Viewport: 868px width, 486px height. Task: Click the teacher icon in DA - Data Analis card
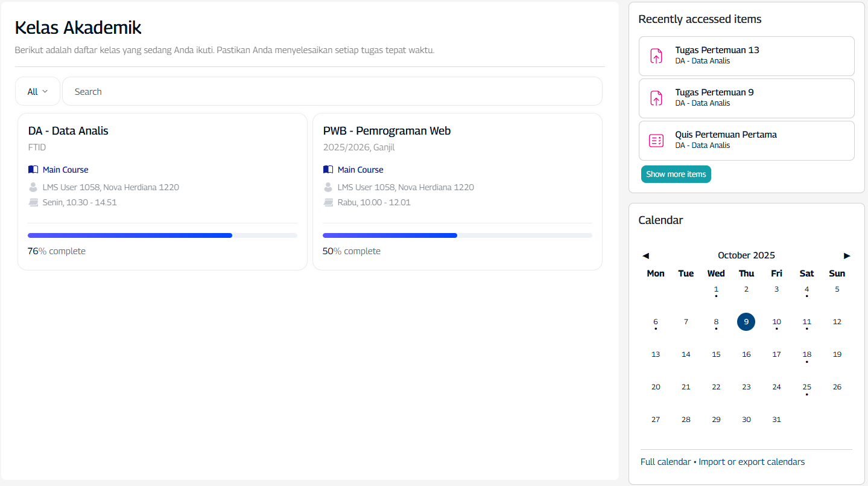[33, 187]
